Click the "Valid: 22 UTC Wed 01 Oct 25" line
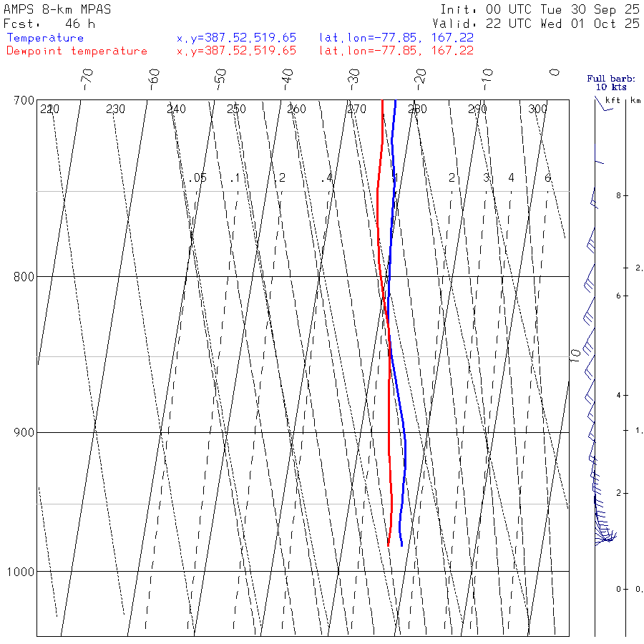This screenshot has height=644, width=644. coord(536,24)
